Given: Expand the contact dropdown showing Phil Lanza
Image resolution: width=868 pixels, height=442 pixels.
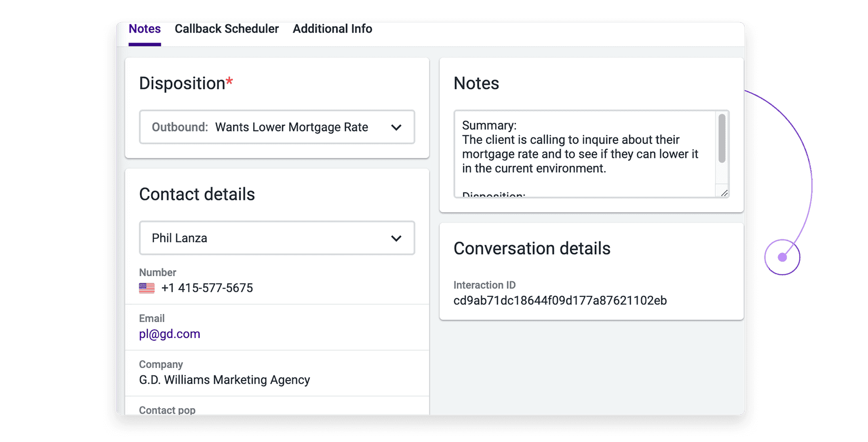Looking at the screenshot, I should coord(277,238).
